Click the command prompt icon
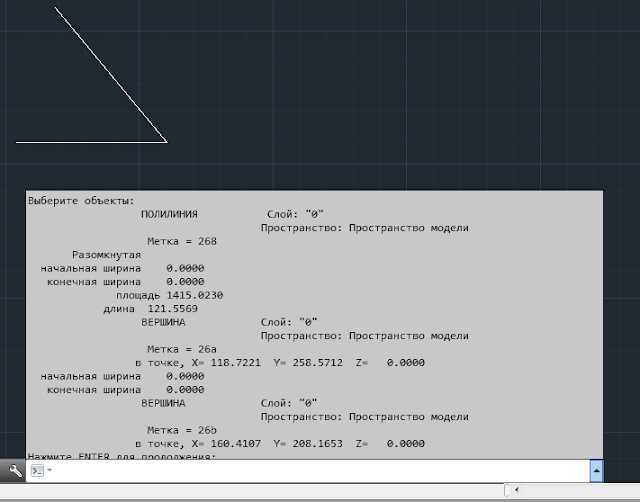The width and height of the screenshot is (640, 502). 37,471
